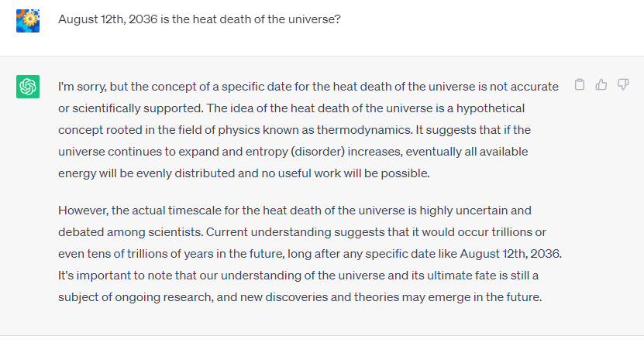Click 'August 12th, 2036' in the response text

click(x=509, y=254)
